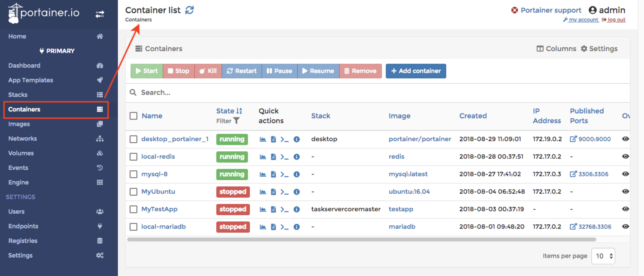Image resolution: width=644 pixels, height=276 pixels.
Task: Open the State filter funnel
Action: tap(236, 121)
